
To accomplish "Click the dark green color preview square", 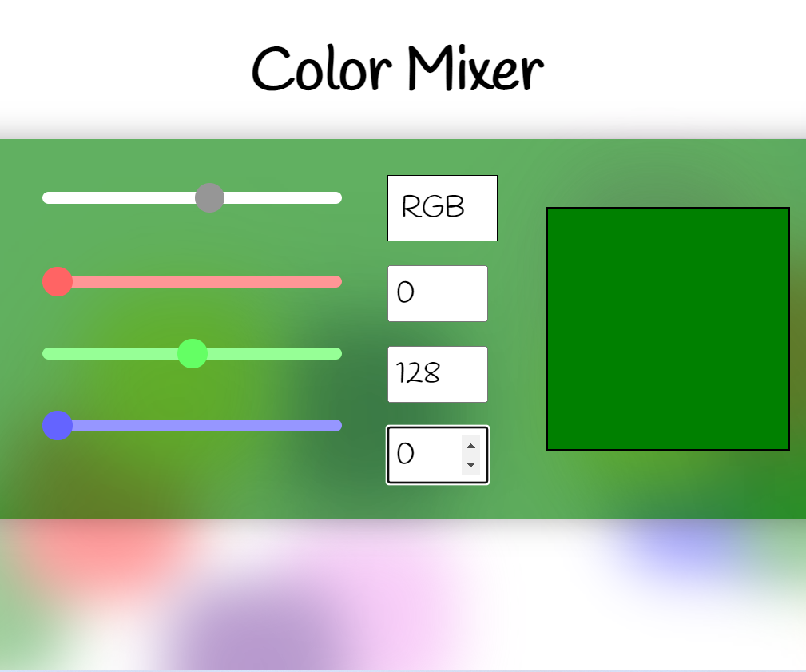I will coord(667,328).
